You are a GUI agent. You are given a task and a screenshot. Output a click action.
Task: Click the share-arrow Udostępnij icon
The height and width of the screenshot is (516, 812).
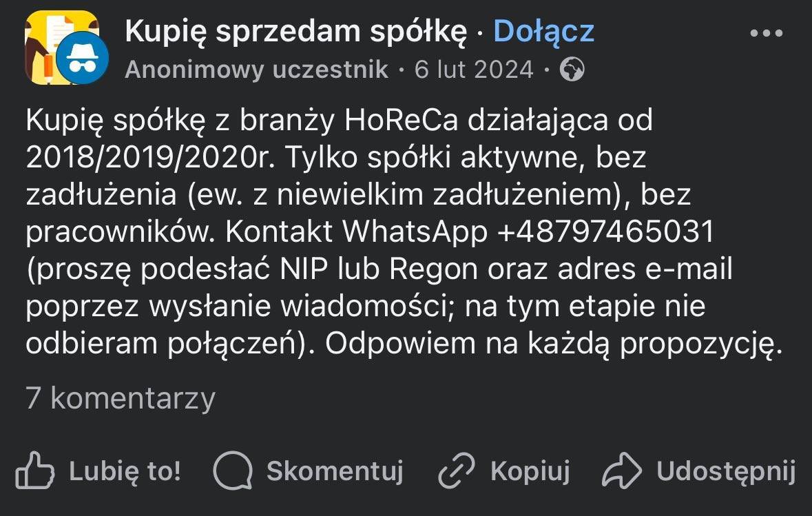coord(622,471)
